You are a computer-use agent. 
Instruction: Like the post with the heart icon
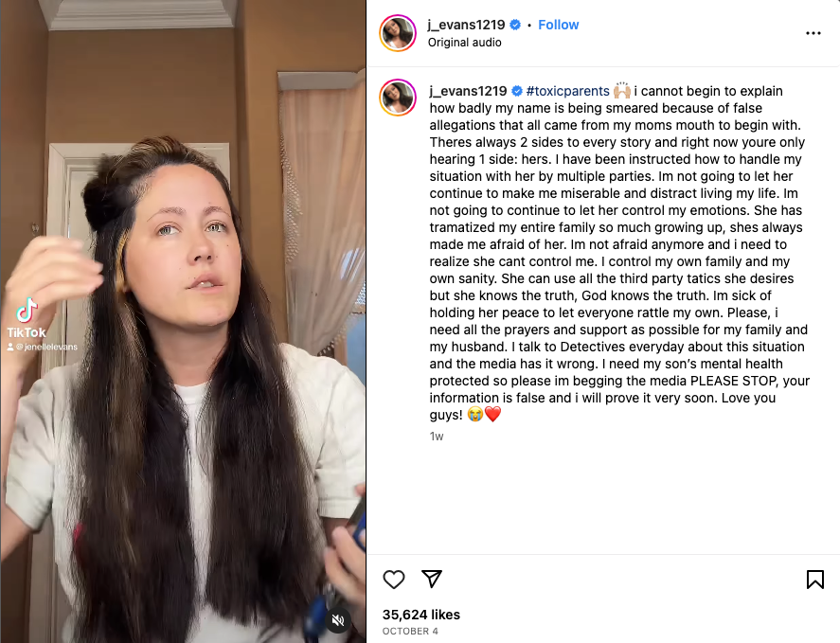(x=394, y=580)
